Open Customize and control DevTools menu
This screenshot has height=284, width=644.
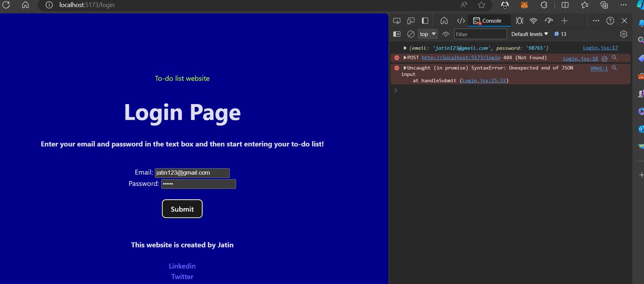click(x=596, y=20)
